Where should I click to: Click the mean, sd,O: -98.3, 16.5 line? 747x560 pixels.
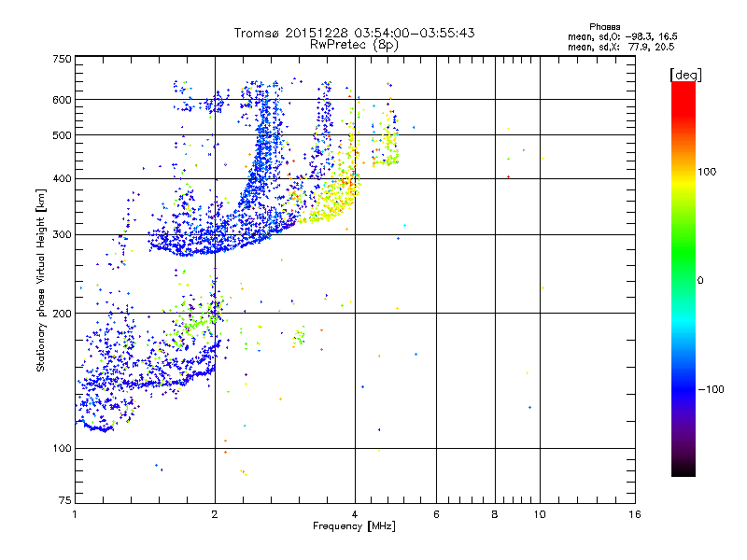(622, 37)
